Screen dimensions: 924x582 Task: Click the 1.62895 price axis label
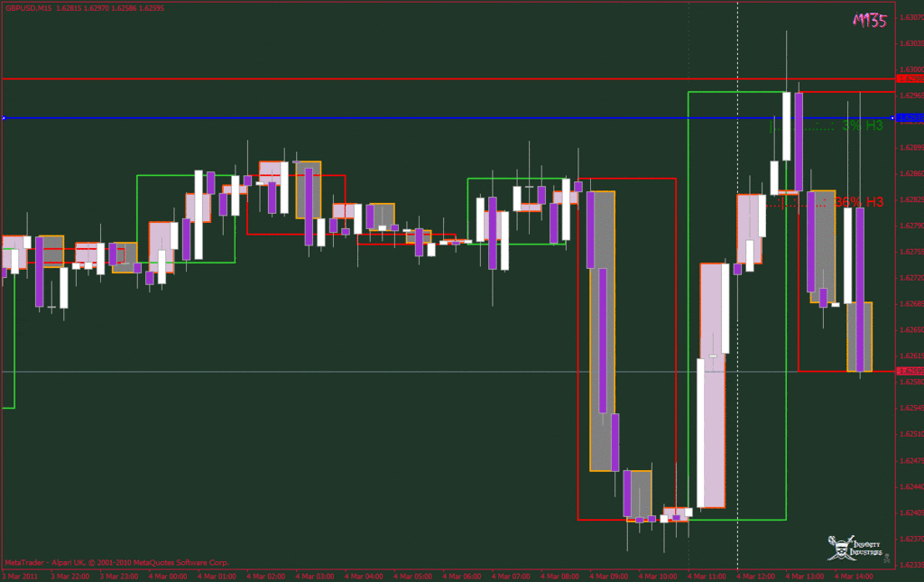point(911,147)
